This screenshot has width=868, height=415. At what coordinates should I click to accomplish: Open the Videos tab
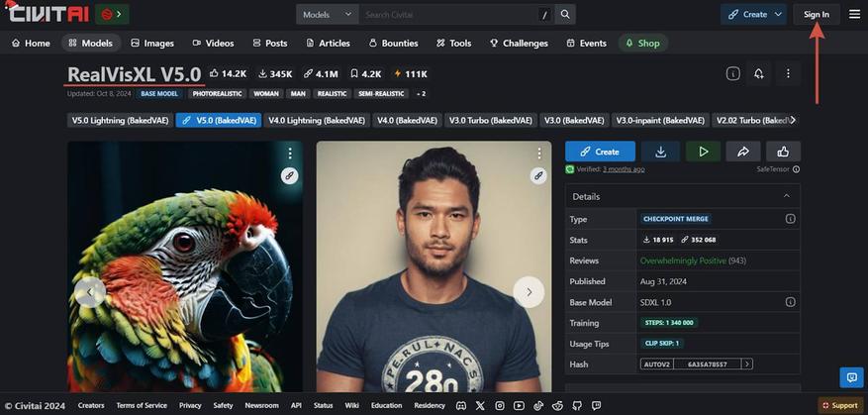click(213, 43)
